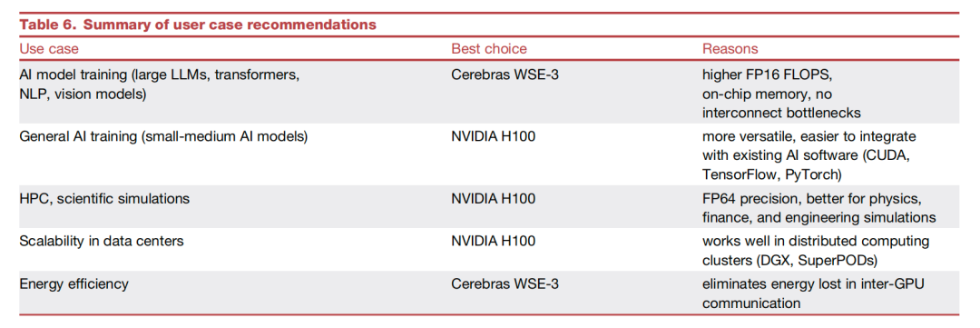980x328 pixels.
Task: Select the 'Use case' column header
Action: pos(49,49)
